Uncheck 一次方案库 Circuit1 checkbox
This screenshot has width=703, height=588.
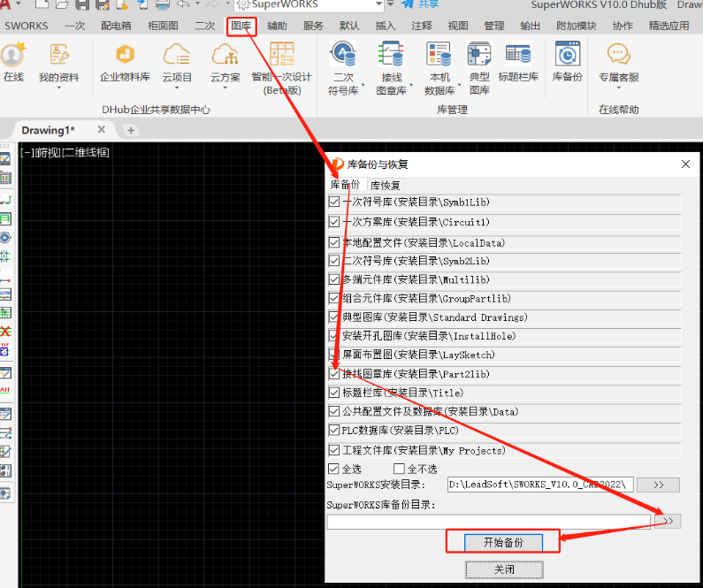[x=334, y=221]
